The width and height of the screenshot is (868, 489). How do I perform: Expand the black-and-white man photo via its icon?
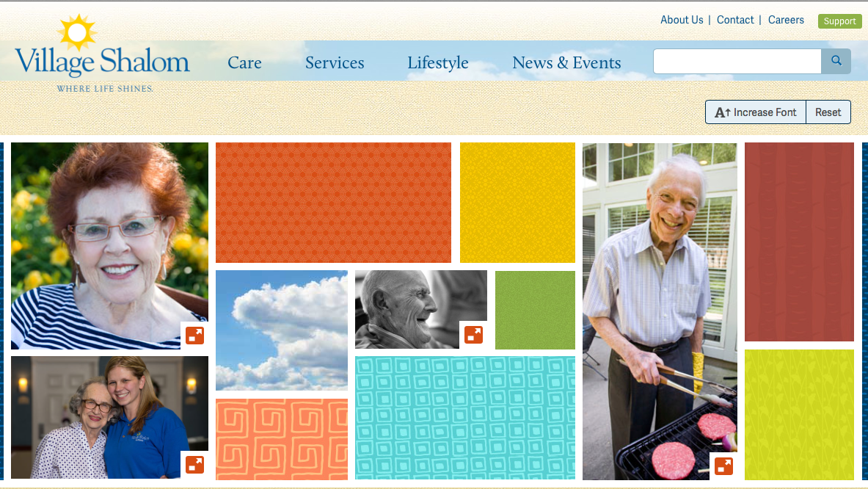473,335
